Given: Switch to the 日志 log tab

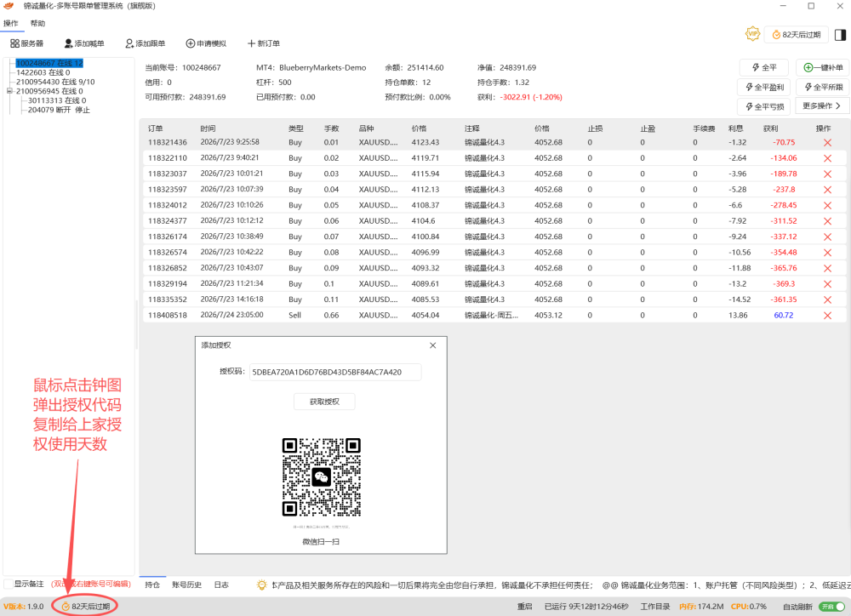Looking at the screenshot, I should (x=221, y=585).
